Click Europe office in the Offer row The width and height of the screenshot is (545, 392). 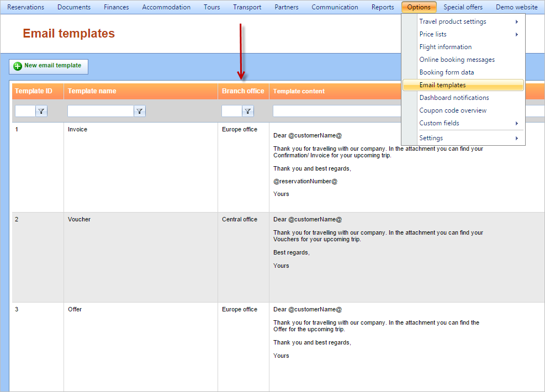(x=240, y=309)
